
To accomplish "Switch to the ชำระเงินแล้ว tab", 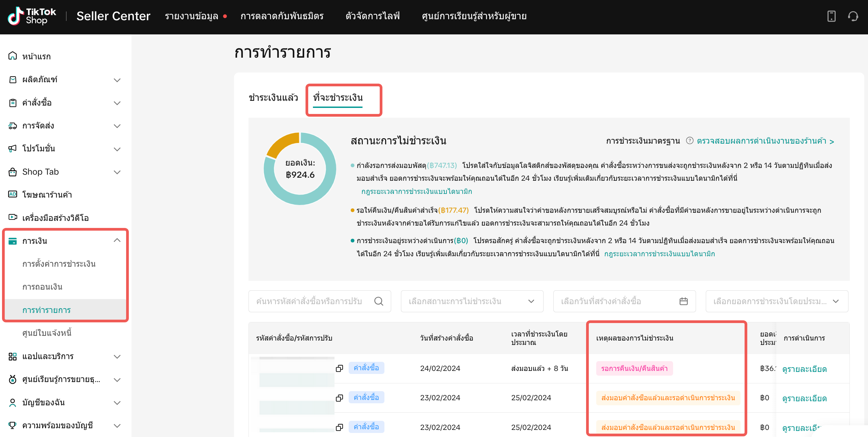I will (x=273, y=98).
